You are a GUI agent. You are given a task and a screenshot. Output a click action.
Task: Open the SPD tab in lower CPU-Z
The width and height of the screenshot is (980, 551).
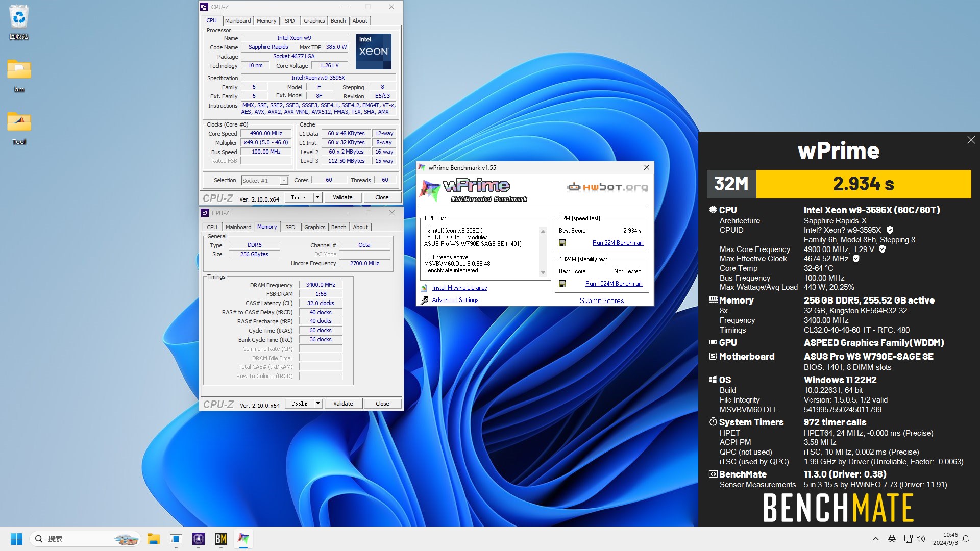(x=290, y=227)
